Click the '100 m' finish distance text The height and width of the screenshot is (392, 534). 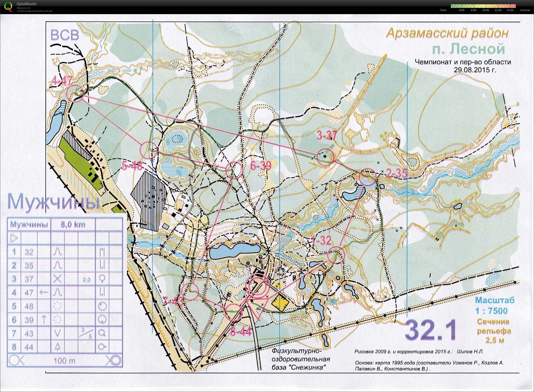[x=64, y=361]
